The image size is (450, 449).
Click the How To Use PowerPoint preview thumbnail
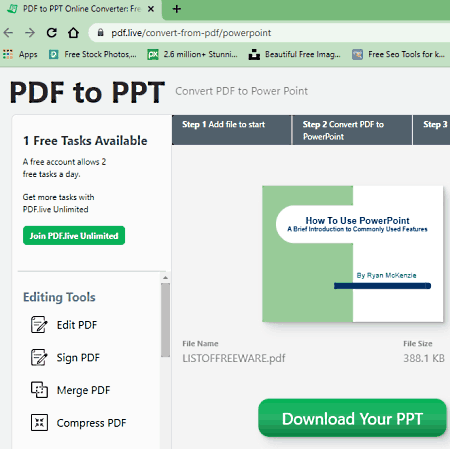tap(353, 254)
